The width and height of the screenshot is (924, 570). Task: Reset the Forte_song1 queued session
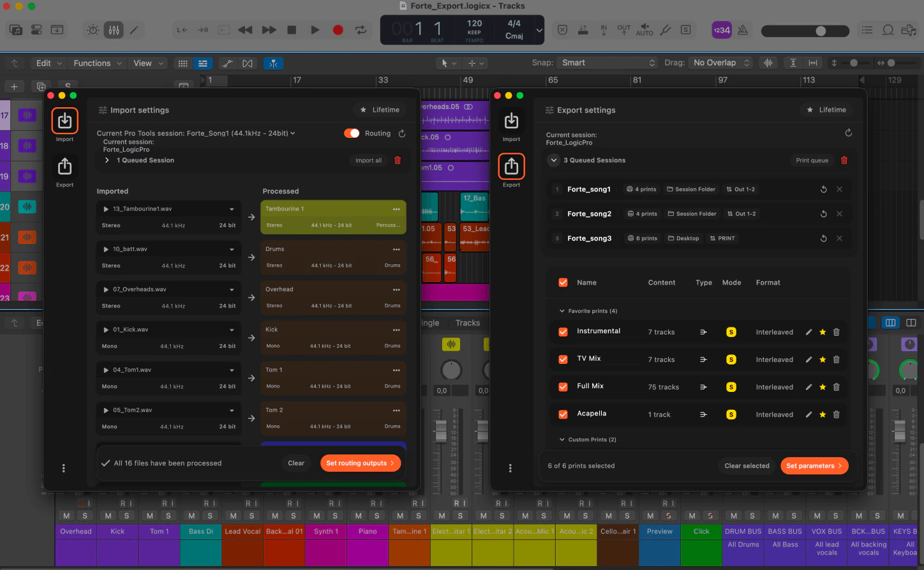pos(824,190)
